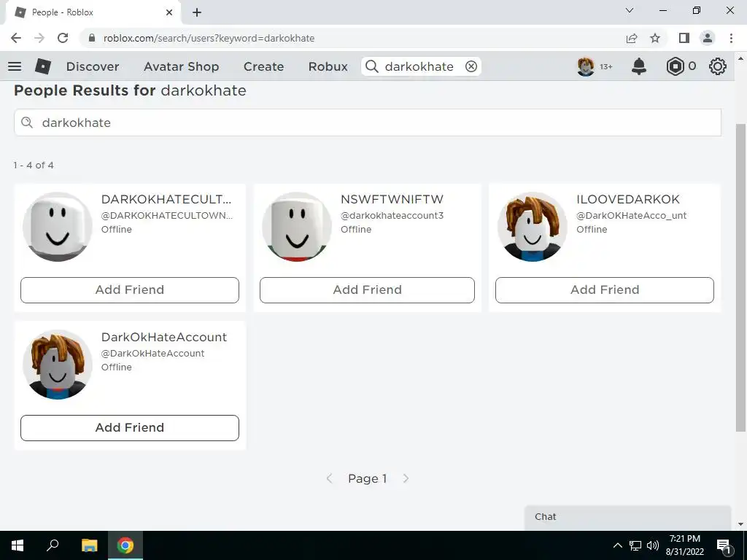Open NSWFTWNIFTW avatar thumbnail

pos(297,227)
